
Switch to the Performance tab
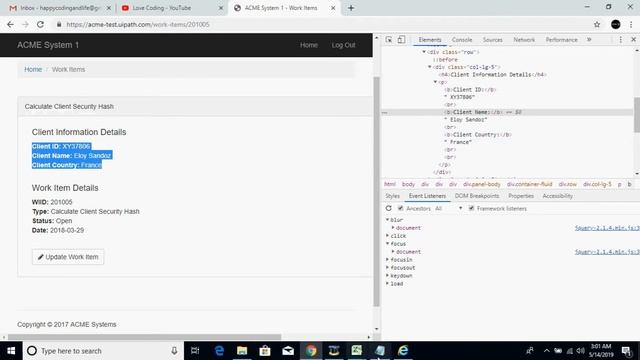tap(561, 40)
